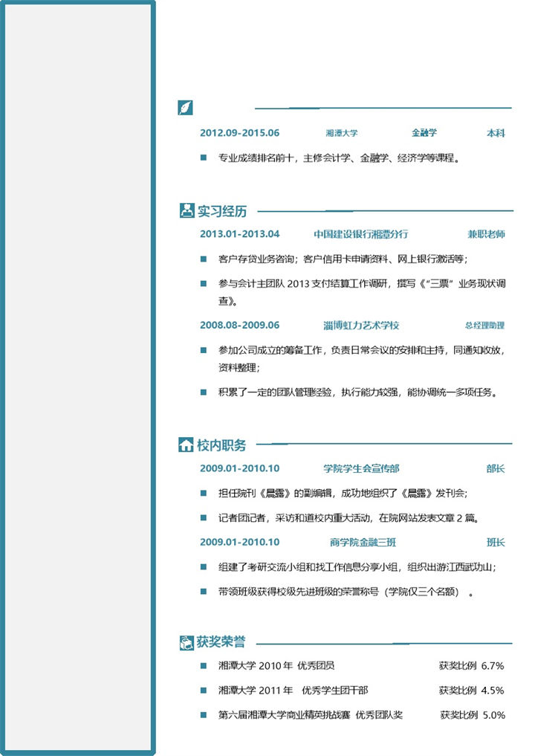The image size is (535, 756).
Task: Click the line 组建了考研交流小组
Action: 357,567
